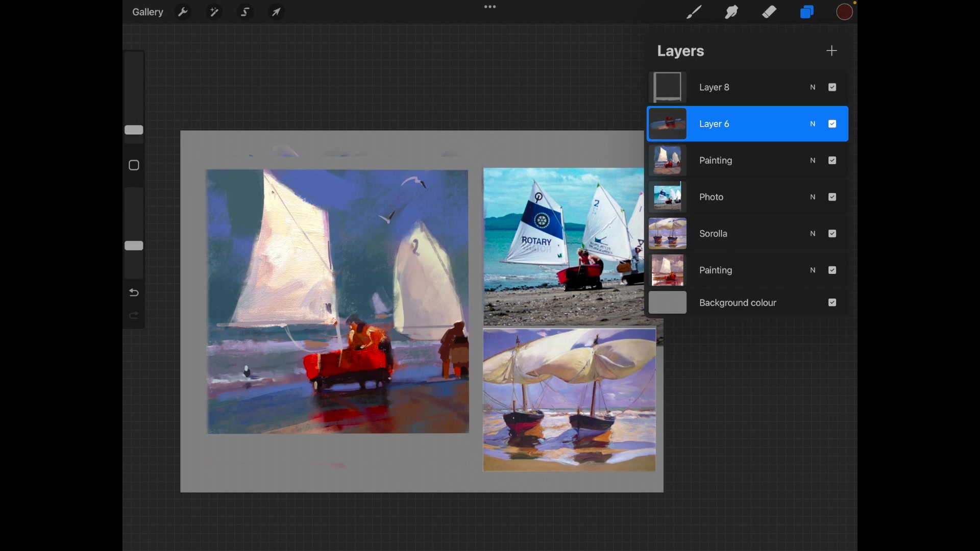Return to Gallery
The width and height of the screenshot is (980, 551).
pos(148,12)
